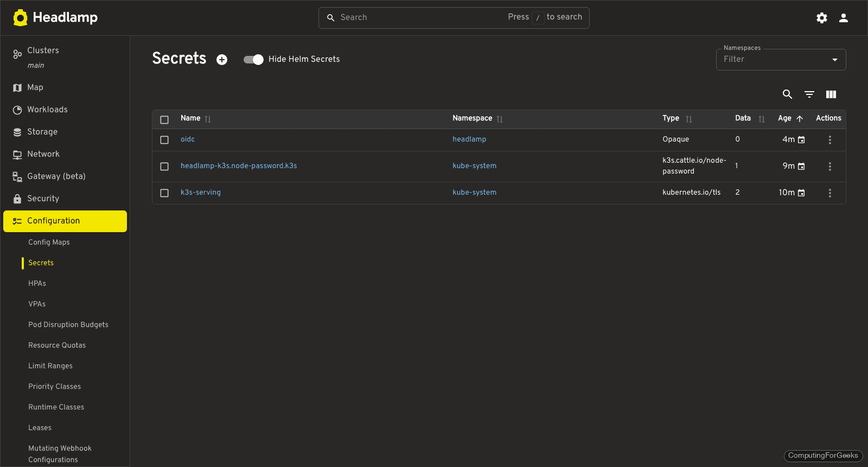Click the Configuration list icon

[17, 221]
